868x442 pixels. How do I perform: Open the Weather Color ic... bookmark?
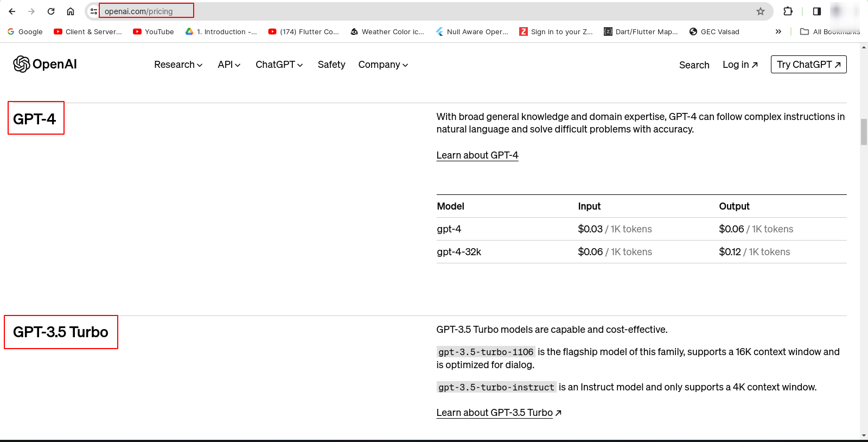(387, 31)
